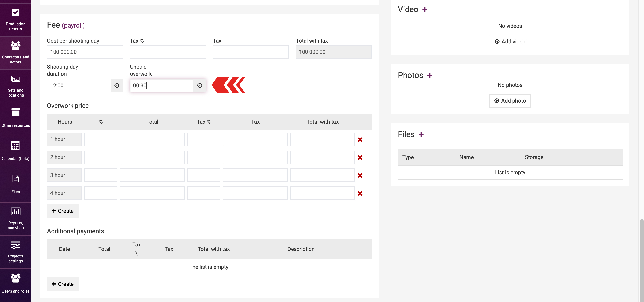Viewport: 644px width, 302px height.
Task: Click Total with tax field in 4 hour row
Action: (322, 193)
